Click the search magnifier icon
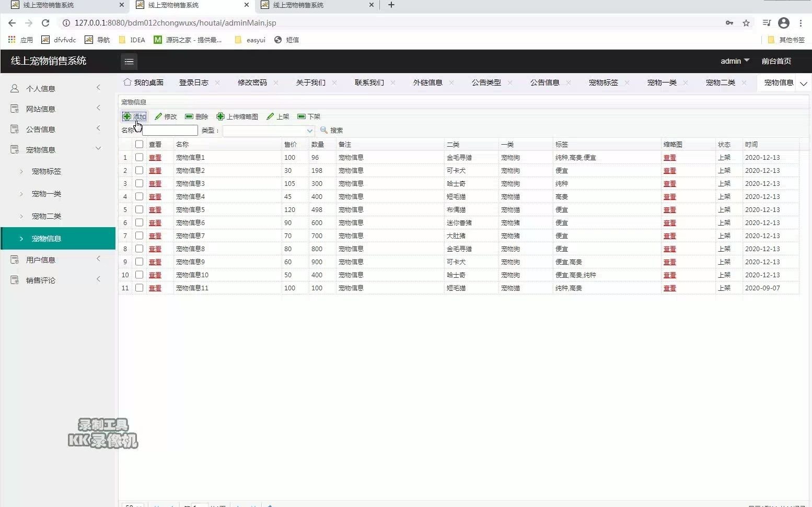 (324, 130)
